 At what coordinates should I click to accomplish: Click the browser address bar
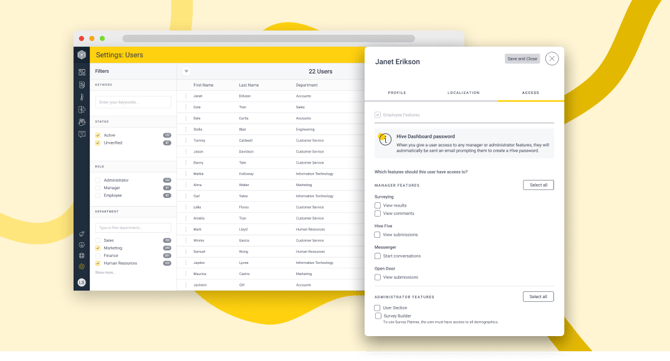tap(269, 38)
